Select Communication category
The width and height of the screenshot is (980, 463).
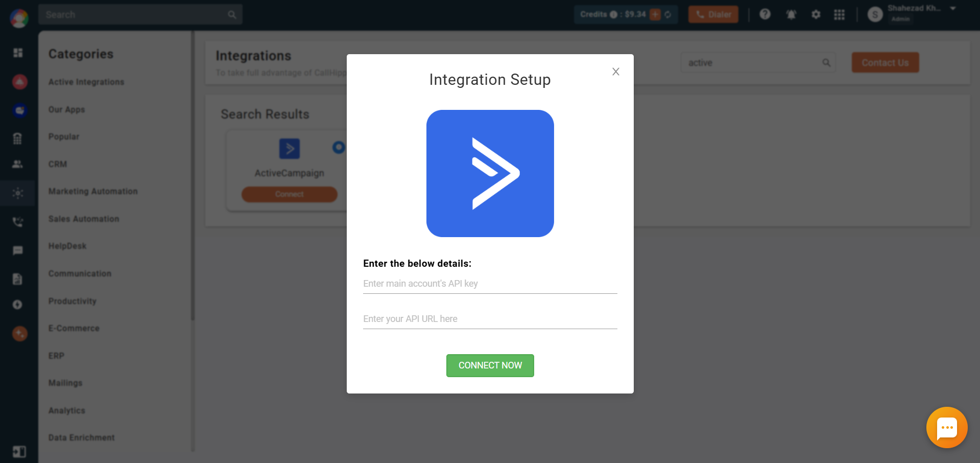click(x=80, y=273)
